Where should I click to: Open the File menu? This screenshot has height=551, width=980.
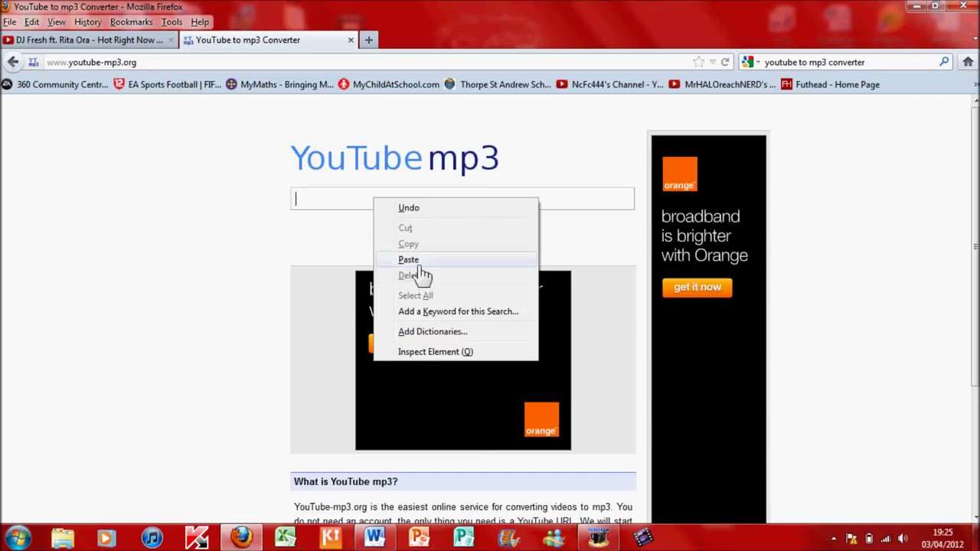9,22
